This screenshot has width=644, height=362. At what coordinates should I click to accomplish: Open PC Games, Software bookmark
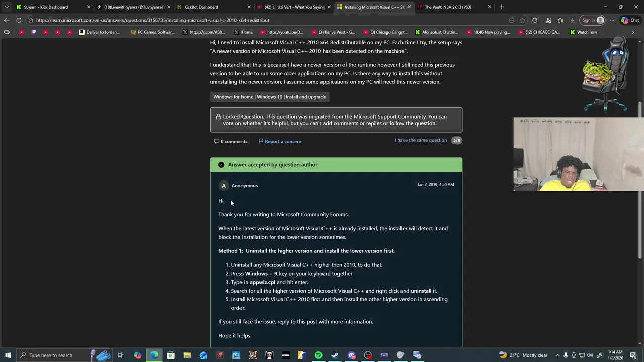point(152,32)
